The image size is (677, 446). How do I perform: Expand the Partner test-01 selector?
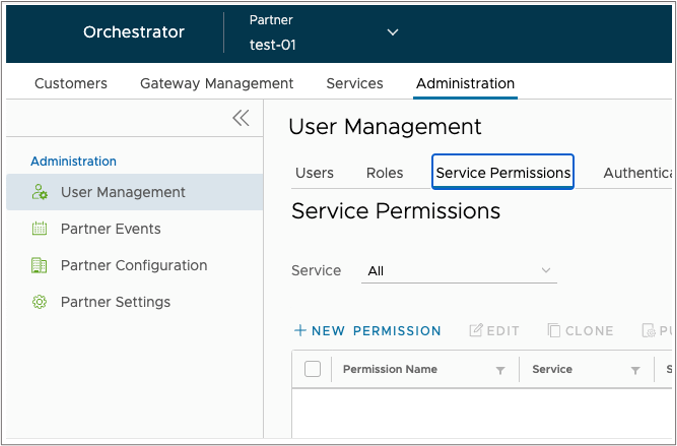point(393,32)
